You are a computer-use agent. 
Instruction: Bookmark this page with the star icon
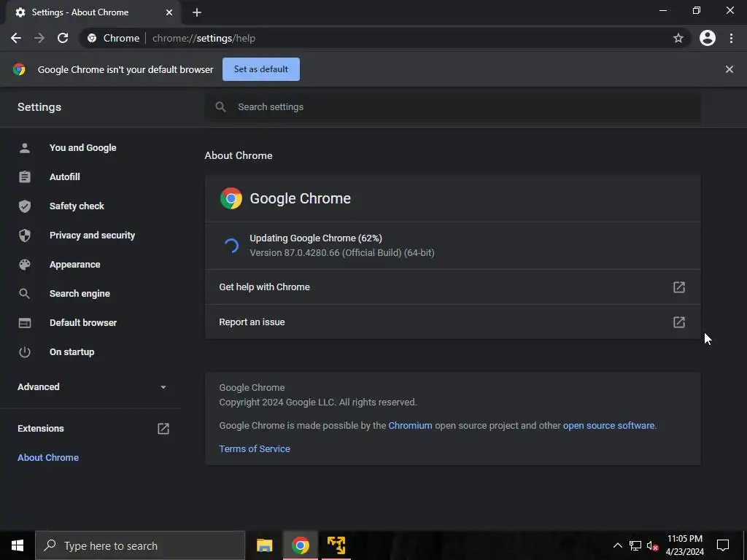coord(678,38)
